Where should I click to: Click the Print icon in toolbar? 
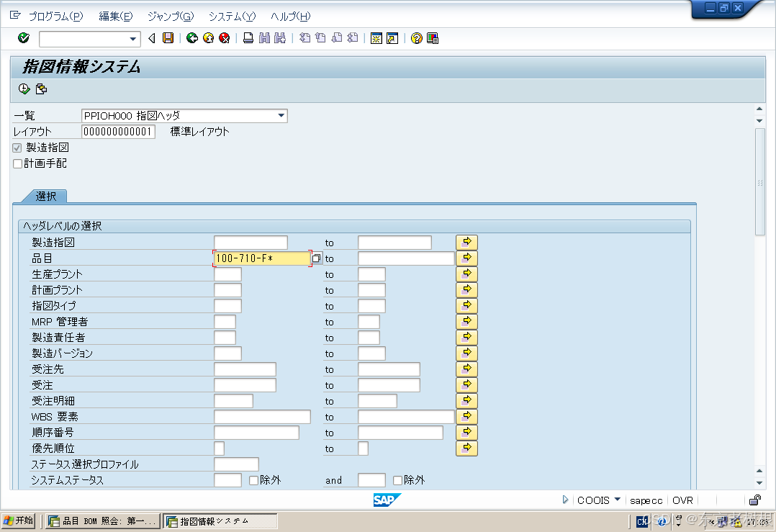pyautogui.click(x=248, y=38)
